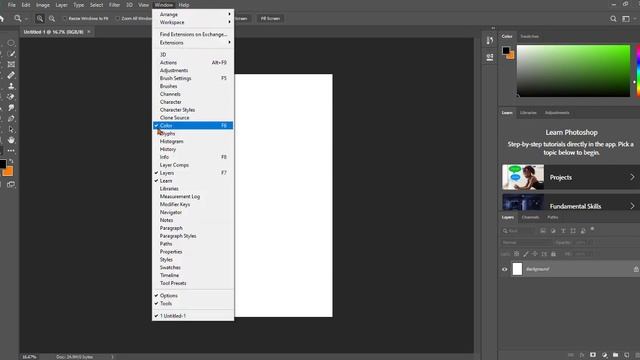This screenshot has width=640, height=360.
Task: Switch to the Channels tab
Action: 530,217
